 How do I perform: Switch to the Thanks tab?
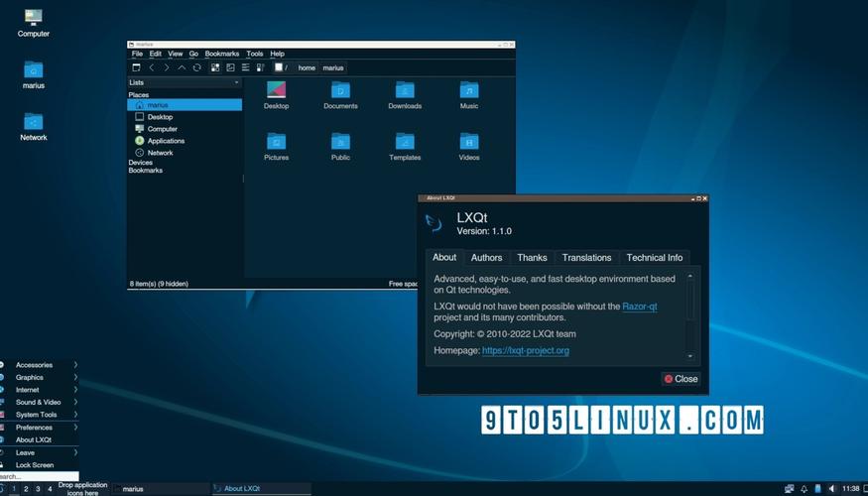coord(532,257)
